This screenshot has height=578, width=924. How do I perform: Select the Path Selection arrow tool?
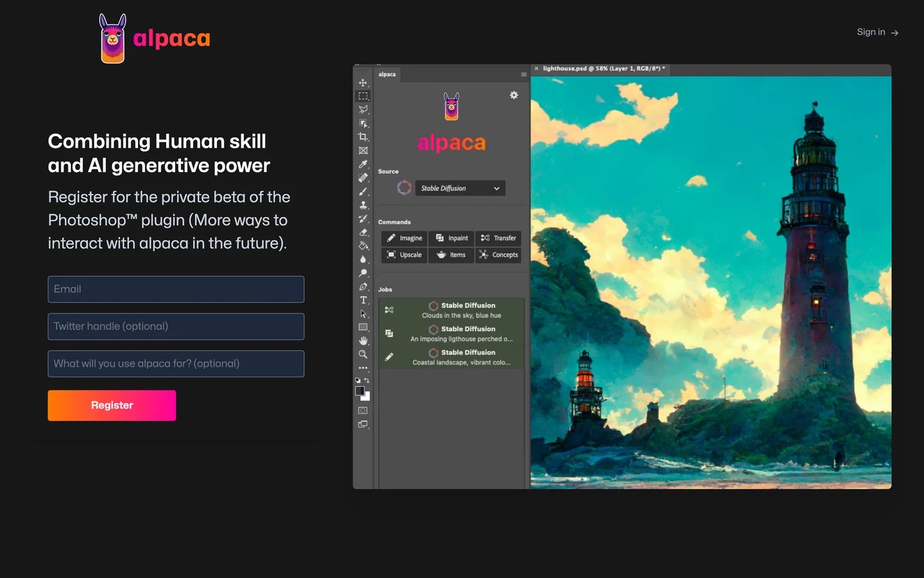[x=363, y=314]
